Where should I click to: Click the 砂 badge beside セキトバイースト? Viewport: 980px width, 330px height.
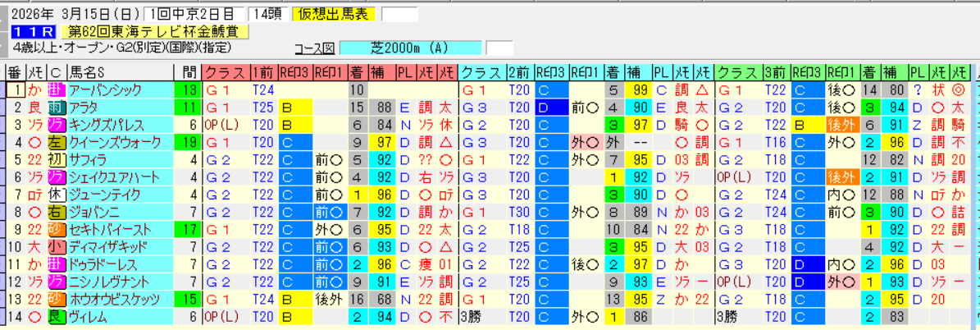click(55, 230)
